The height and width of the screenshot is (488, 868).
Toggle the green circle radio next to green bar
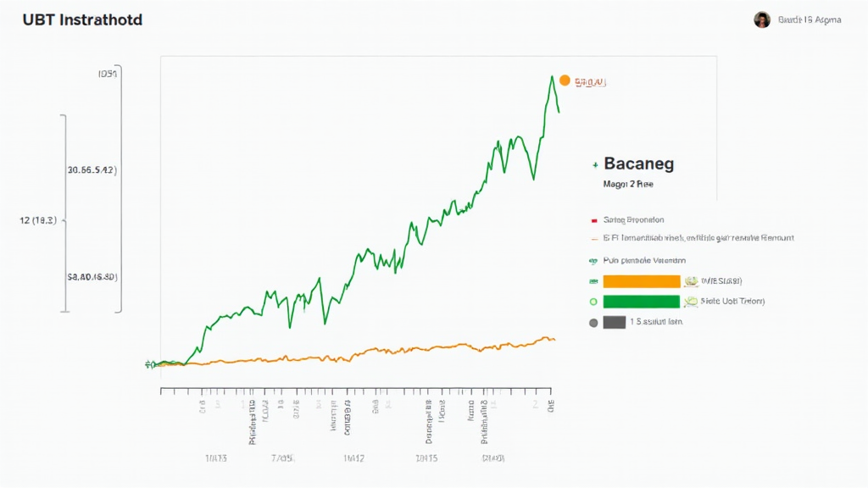coord(593,301)
